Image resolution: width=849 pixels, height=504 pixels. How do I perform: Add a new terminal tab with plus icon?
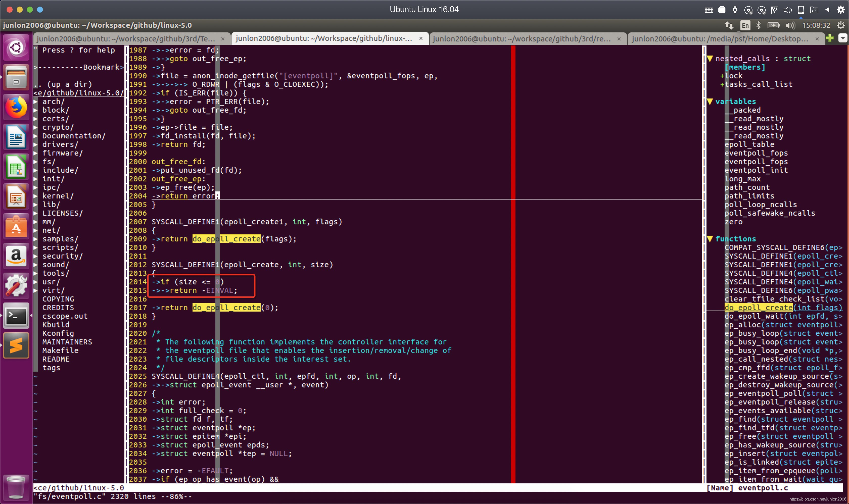point(830,38)
